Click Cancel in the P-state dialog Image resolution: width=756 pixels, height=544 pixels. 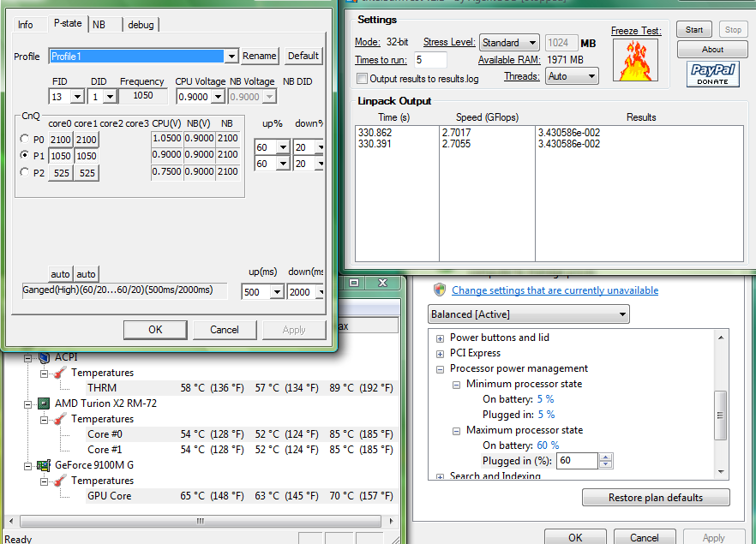[x=225, y=330]
